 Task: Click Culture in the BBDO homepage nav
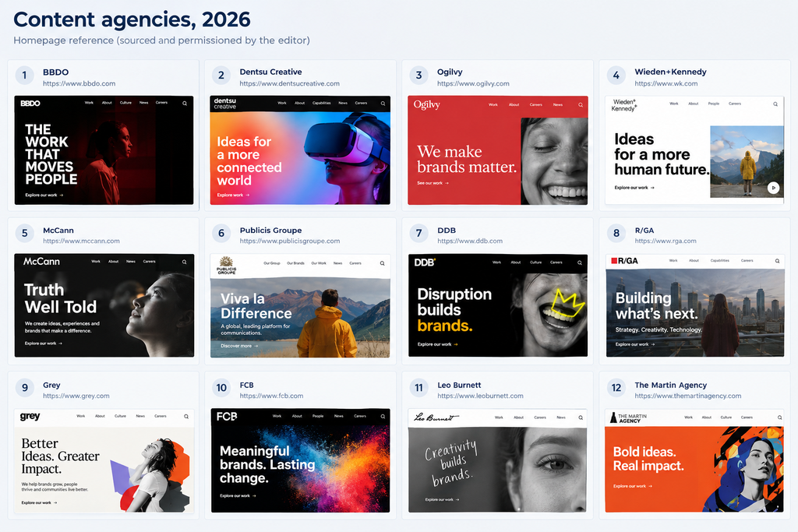pos(125,103)
